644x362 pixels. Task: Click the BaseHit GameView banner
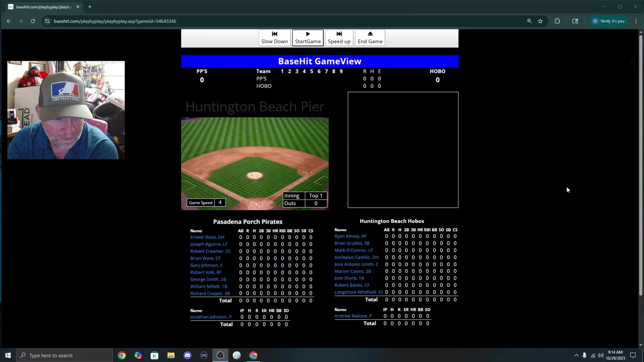point(319,61)
